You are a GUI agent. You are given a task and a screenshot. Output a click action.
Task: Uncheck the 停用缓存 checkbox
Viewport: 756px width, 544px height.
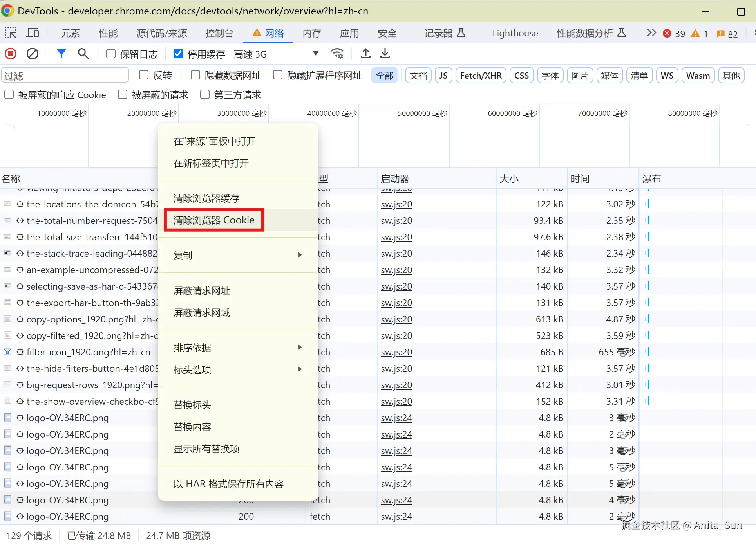tap(178, 54)
